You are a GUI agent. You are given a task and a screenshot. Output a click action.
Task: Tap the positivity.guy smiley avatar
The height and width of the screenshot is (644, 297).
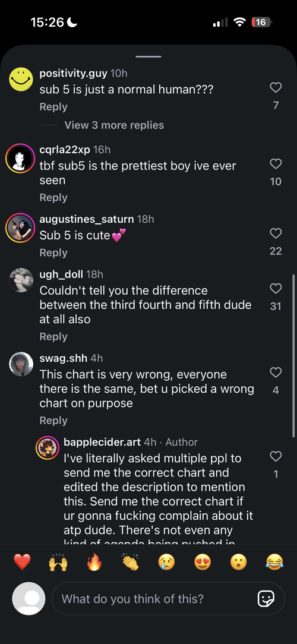pos(21,79)
